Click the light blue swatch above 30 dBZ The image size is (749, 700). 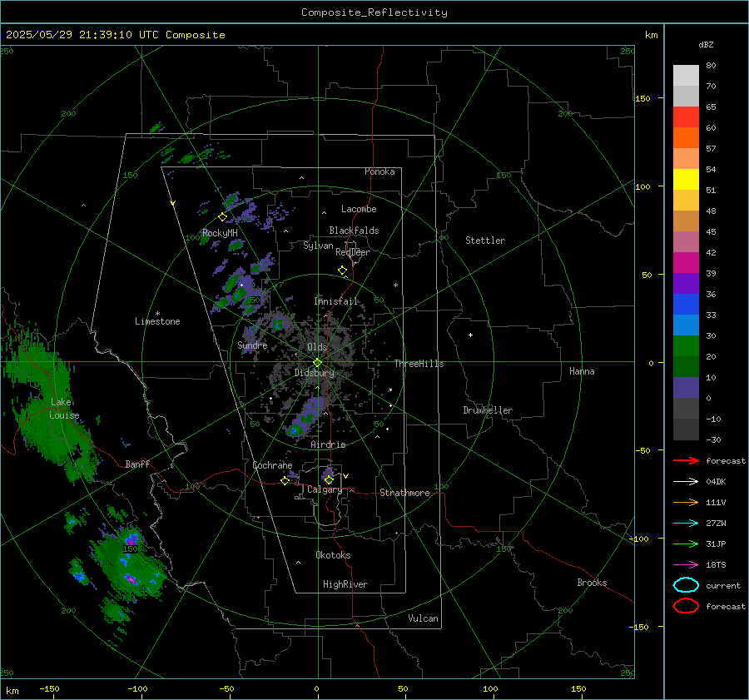686,325
